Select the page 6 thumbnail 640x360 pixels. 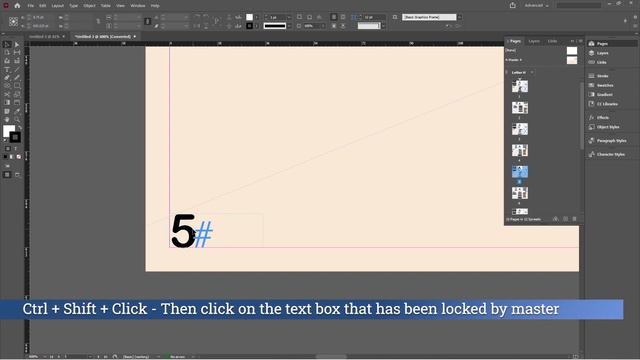(520, 193)
